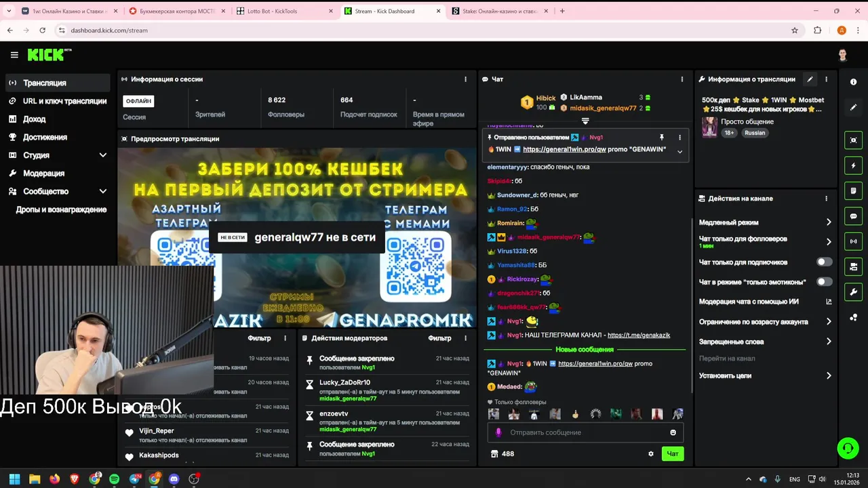Toggle emotes-only chat mode
Viewport: 868px width, 488px height.
824,282
